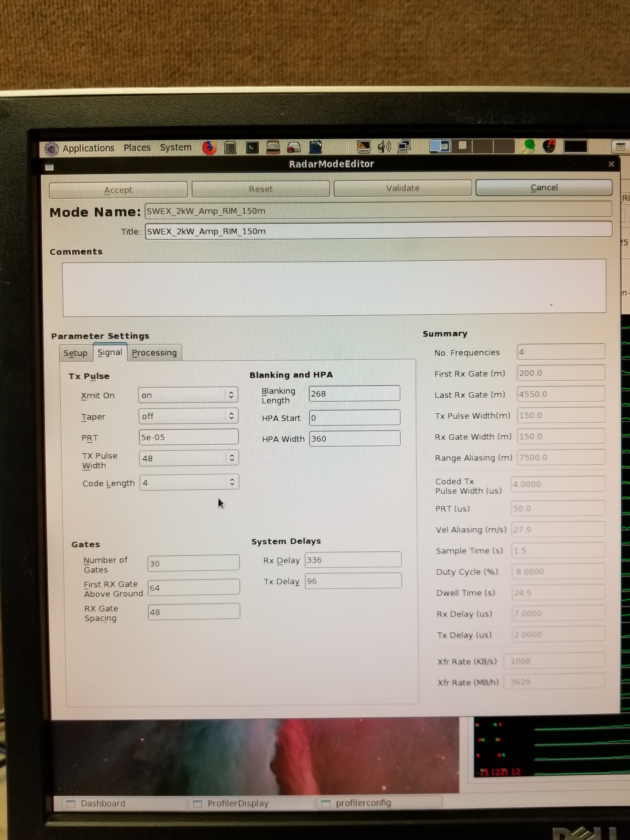Click the first workspace switcher pane
The height and width of the screenshot is (840, 630).
[439, 146]
